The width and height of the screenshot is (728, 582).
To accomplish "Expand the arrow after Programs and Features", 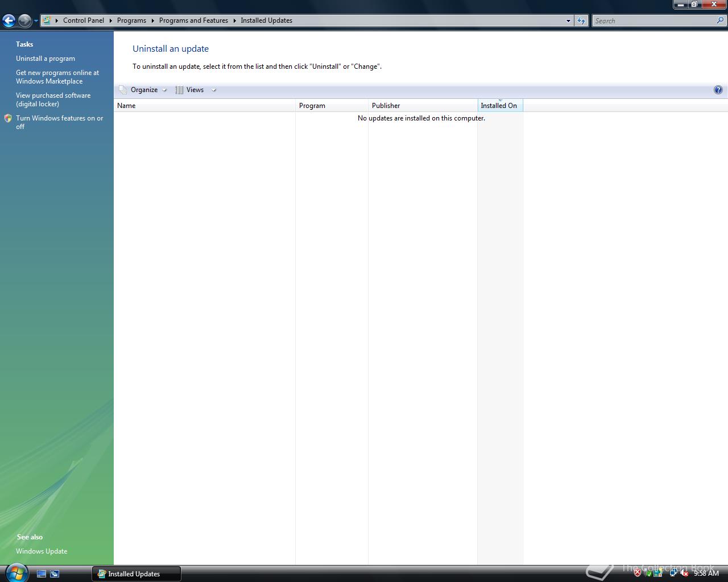I will coord(234,20).
